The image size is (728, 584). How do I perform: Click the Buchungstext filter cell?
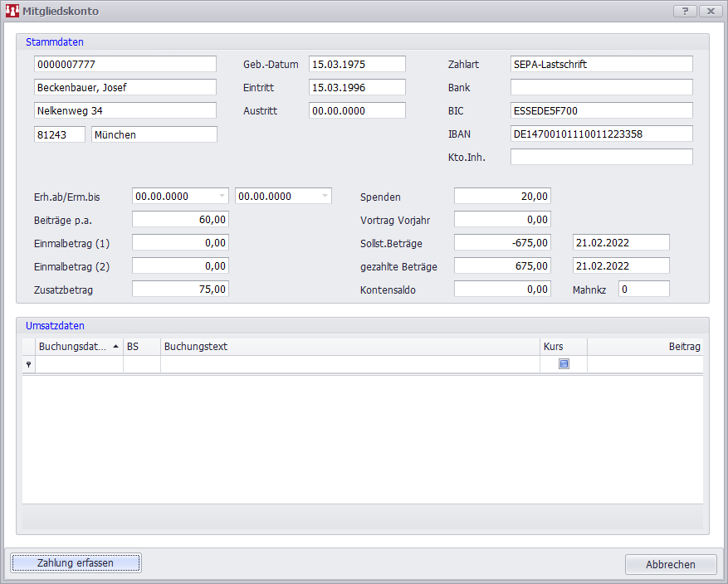coord(349,364)
